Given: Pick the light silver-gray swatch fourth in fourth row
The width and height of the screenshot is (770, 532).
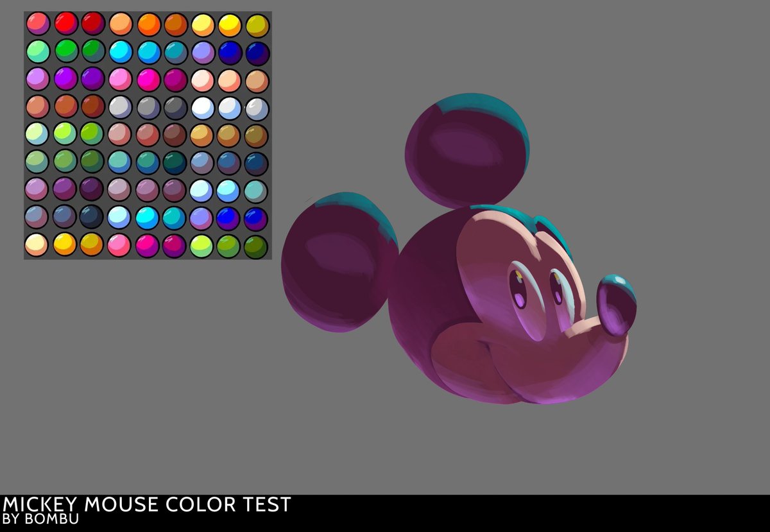Looking at the screenshot, I should tap(121, 107).
